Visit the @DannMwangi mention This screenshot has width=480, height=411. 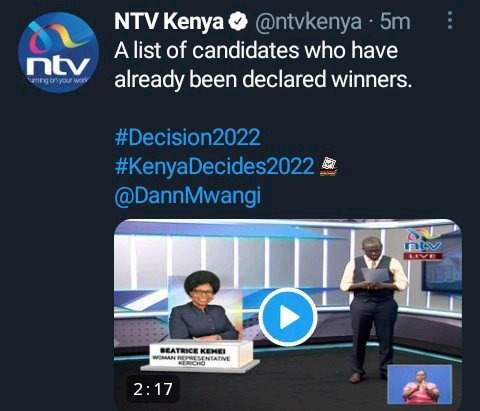[188, 196]
